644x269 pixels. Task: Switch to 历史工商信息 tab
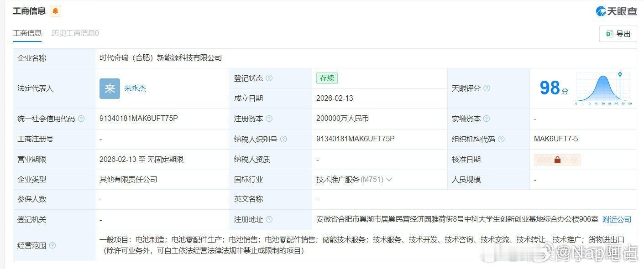click(75, 33)
